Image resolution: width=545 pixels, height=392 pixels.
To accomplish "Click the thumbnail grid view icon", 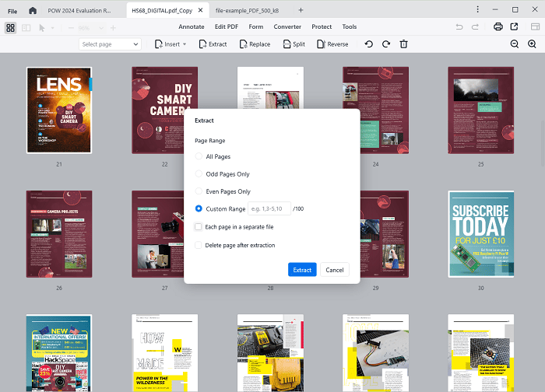I will click(x=11, y=27).
